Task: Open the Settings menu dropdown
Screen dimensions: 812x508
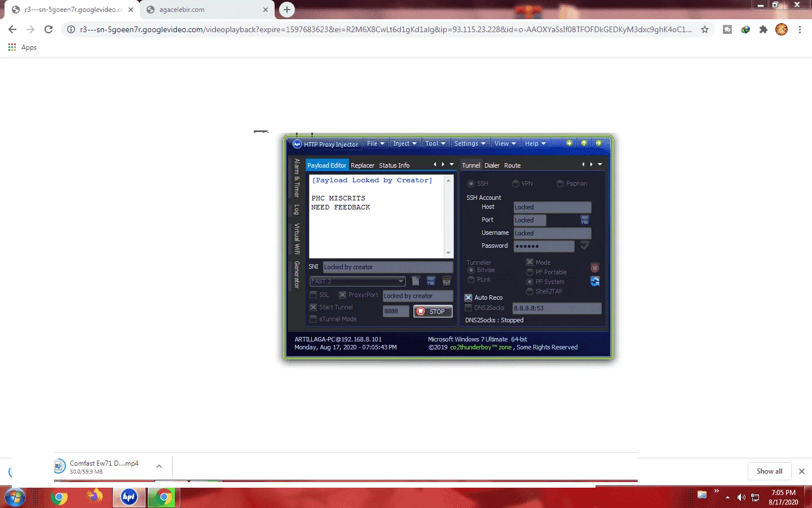Action: pyautogui.click(x=470, y=143)
